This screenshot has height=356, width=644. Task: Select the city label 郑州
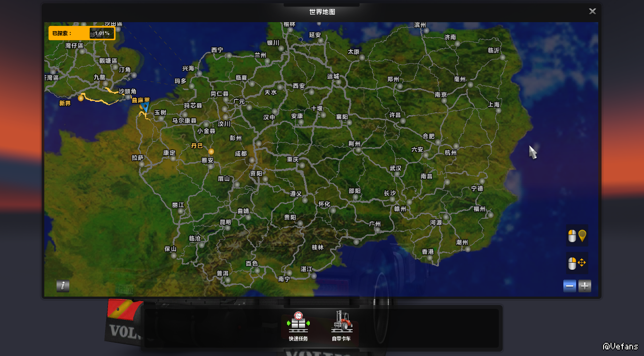point(393,80)
